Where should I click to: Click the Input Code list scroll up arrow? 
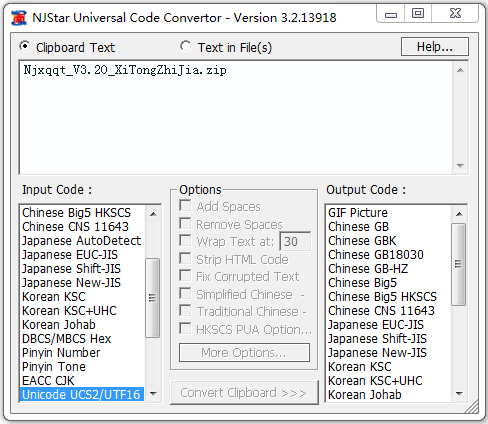[153, 214]
